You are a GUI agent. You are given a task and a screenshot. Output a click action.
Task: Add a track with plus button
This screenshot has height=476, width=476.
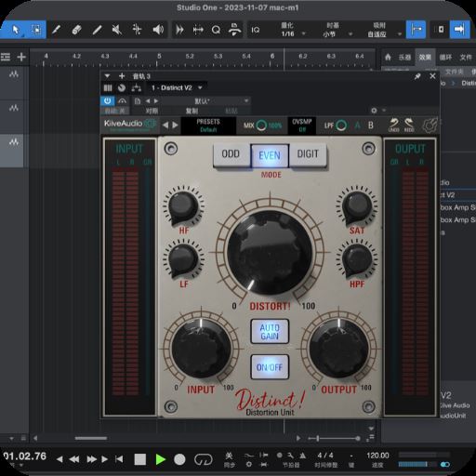coord(21,57)
